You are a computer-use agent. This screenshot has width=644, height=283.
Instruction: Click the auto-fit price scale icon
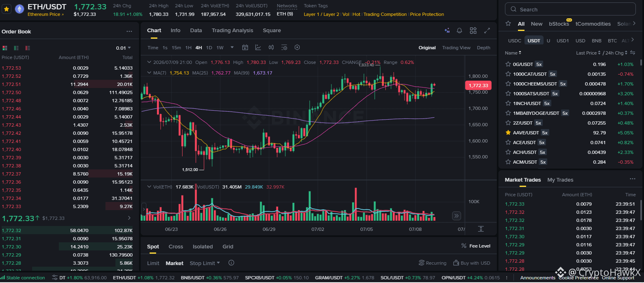pos(481,229)
